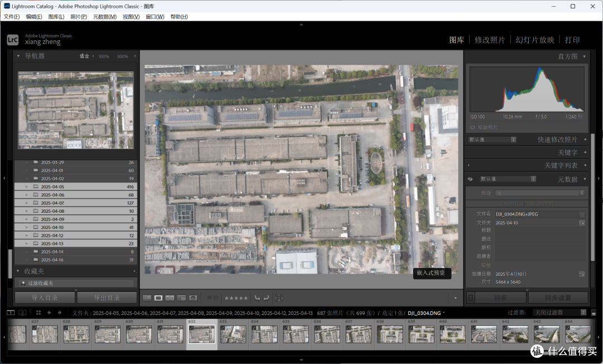
Task: Expand the 关键字 panel
Action: [585, 152]
